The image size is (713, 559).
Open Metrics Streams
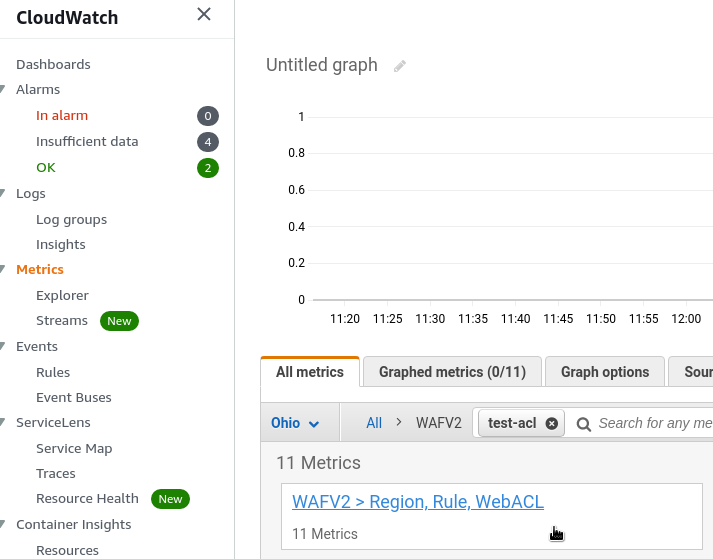(61, 321)
